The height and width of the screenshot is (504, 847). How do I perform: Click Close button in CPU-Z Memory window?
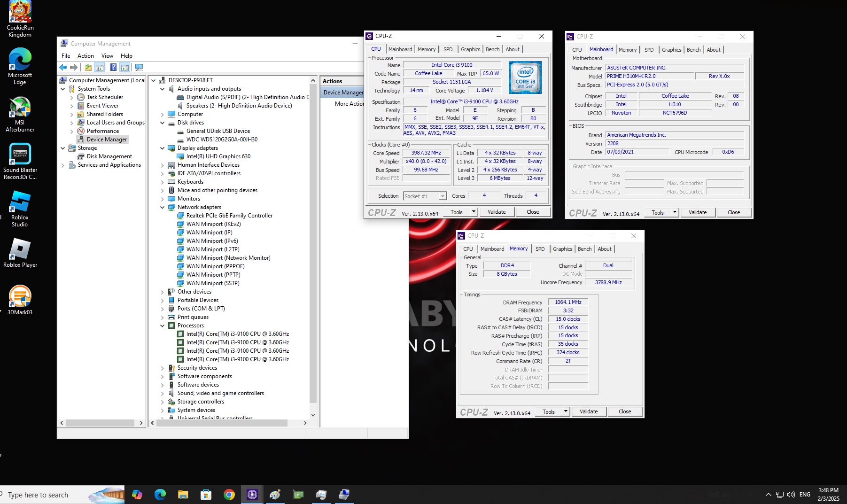coord(625,411)
